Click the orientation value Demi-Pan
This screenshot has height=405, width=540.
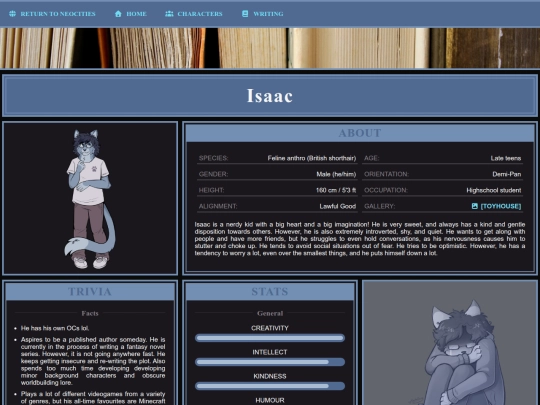pos(507,174)
